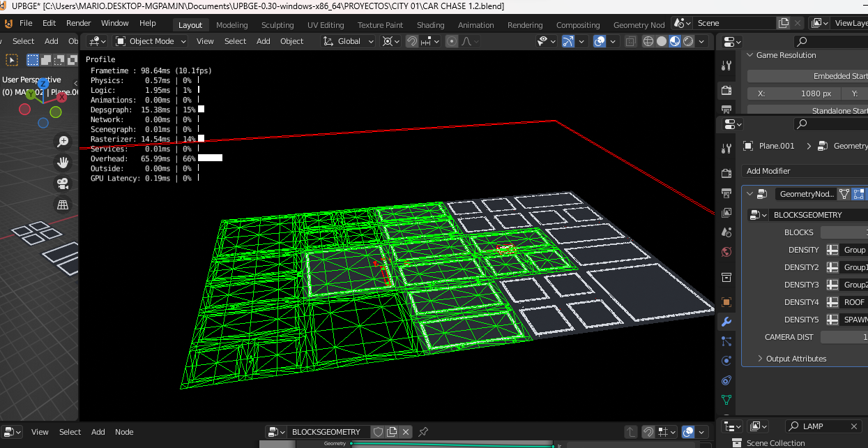Adjust the CAMERA DIST value field

844,337
